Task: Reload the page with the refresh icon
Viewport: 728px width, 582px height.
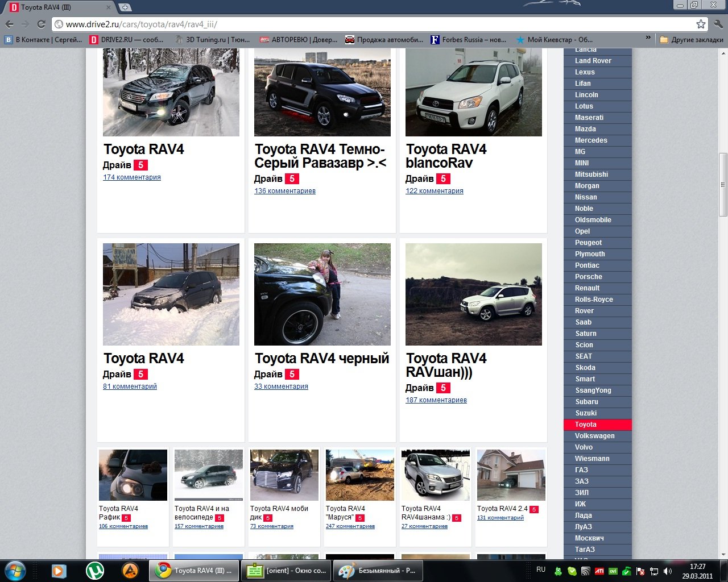Action: click(x=41, y=24)
